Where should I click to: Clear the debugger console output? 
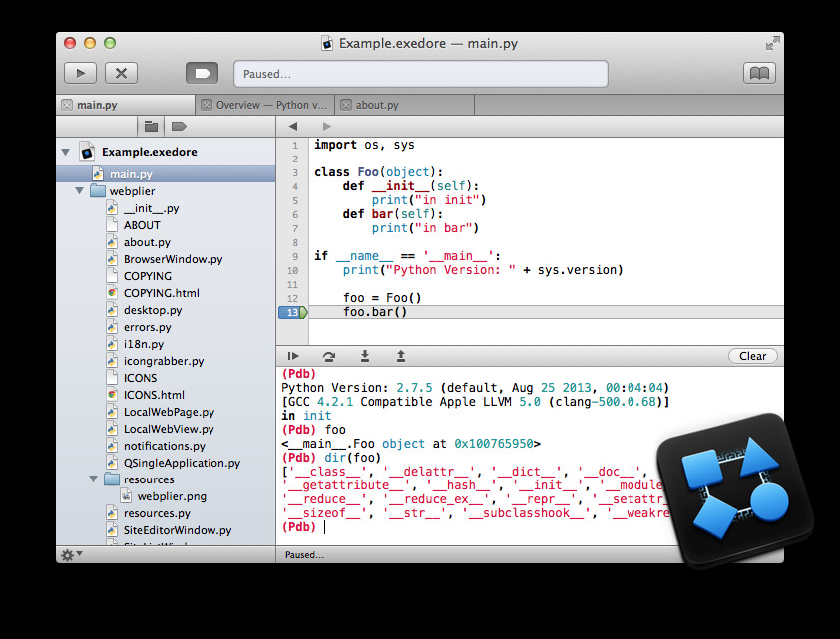click(752, 356)
